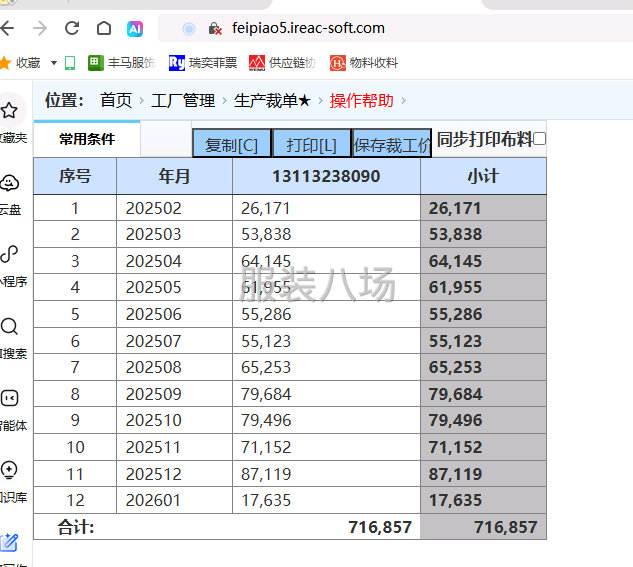The width and height of the screenshot is (633, 567).
Task: Click the 87,119 value in the 202512 row
Action: (266, 474)
